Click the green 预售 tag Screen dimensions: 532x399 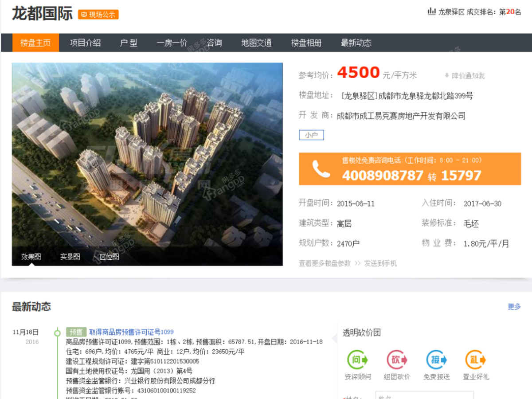click(x=76, y=332)
